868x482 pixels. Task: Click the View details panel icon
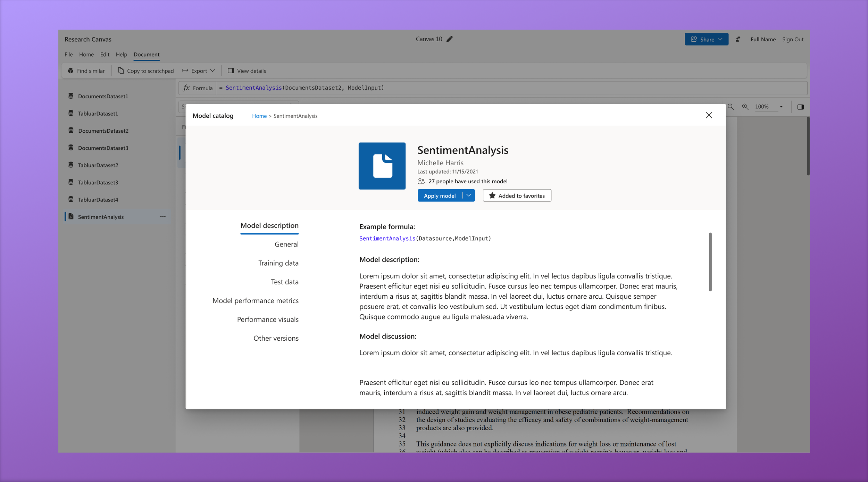coord(231,71)
